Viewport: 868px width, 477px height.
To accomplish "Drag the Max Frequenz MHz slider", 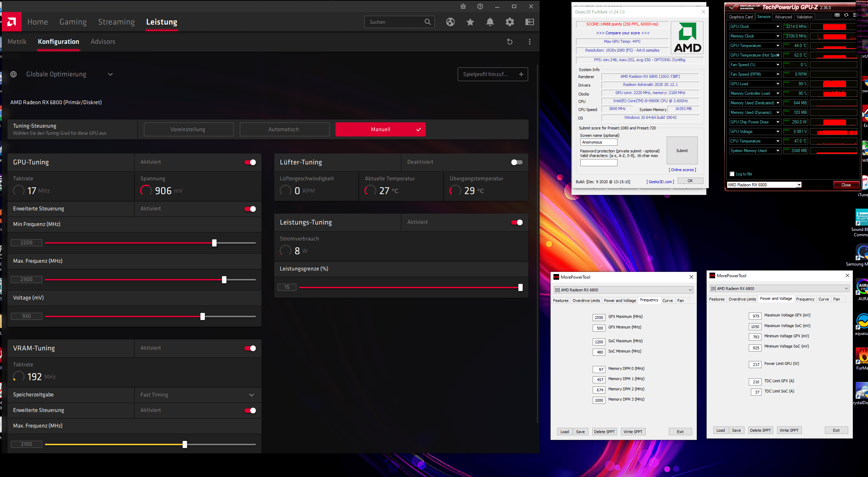I will tap(224, 280).
